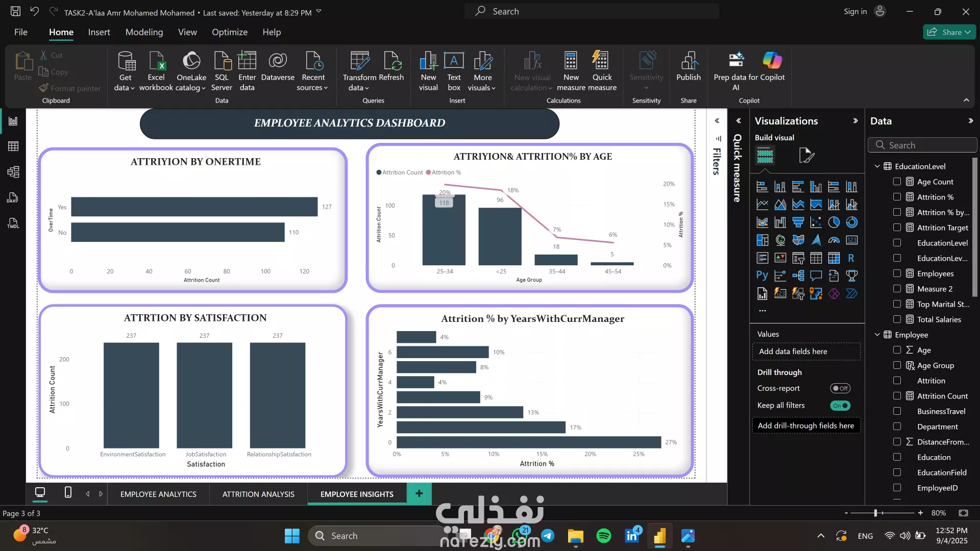Open the Table view in left sidebar
Viewport: 980px width, 551px height.
(13, 146)
